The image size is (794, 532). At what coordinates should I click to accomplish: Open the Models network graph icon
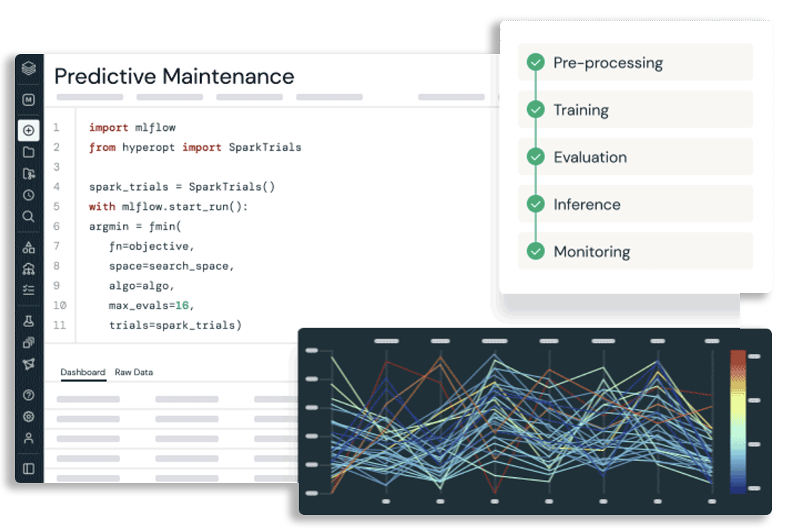point(29,364)
